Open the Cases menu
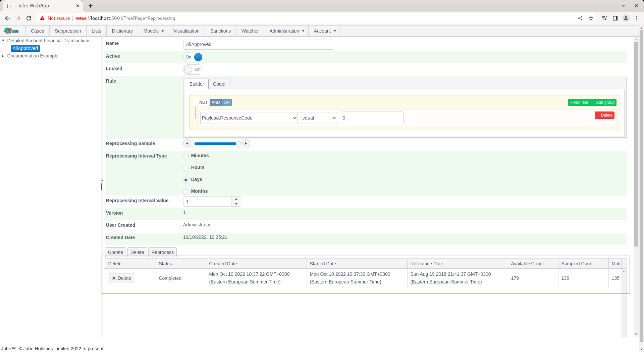 (x=38, y=31)
